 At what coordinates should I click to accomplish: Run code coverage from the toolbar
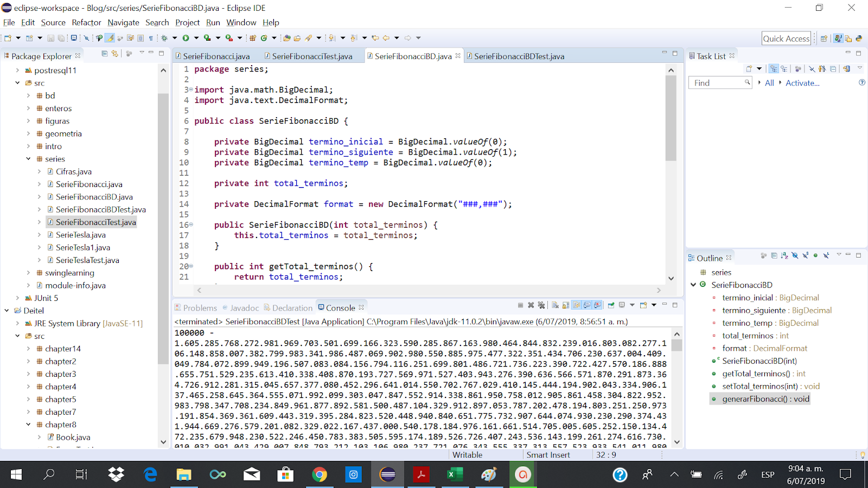point(207,37)
